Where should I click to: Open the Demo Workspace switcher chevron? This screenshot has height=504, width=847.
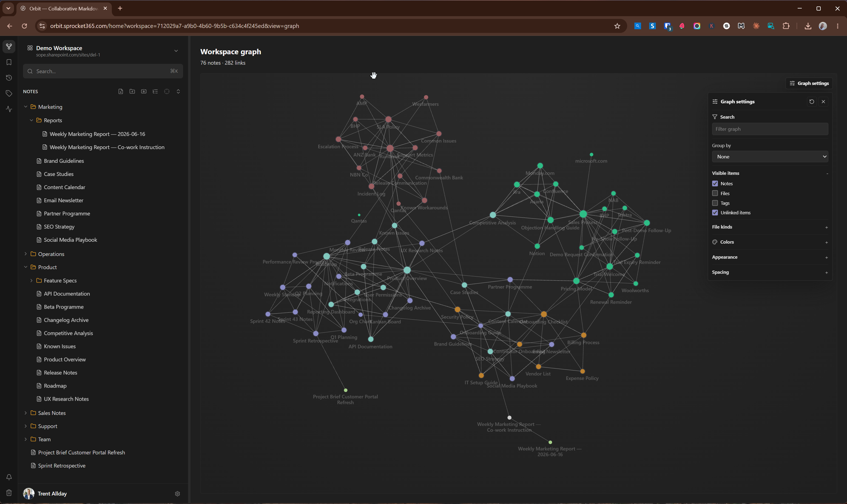coord(176,51)
